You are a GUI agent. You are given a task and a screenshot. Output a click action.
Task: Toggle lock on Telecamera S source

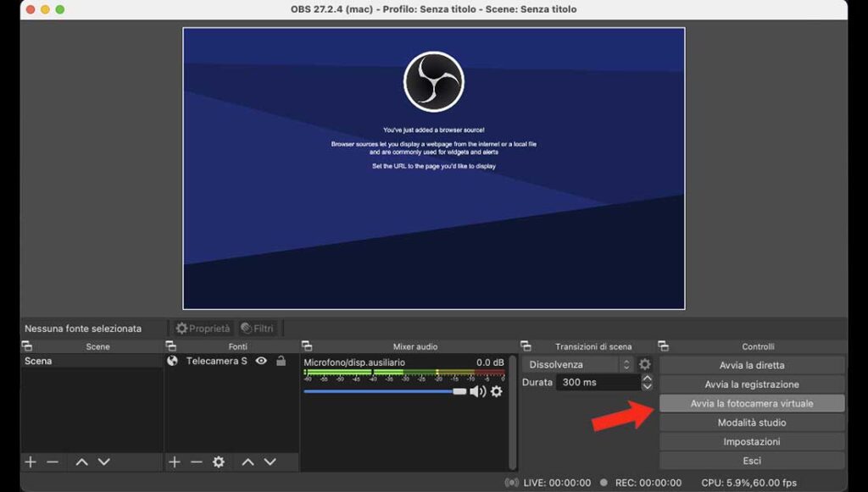coord(281,361)
